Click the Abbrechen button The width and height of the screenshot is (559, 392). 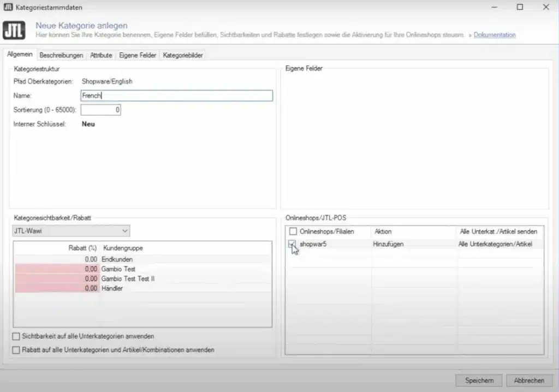pyautogui.click(x=530, y=381)
